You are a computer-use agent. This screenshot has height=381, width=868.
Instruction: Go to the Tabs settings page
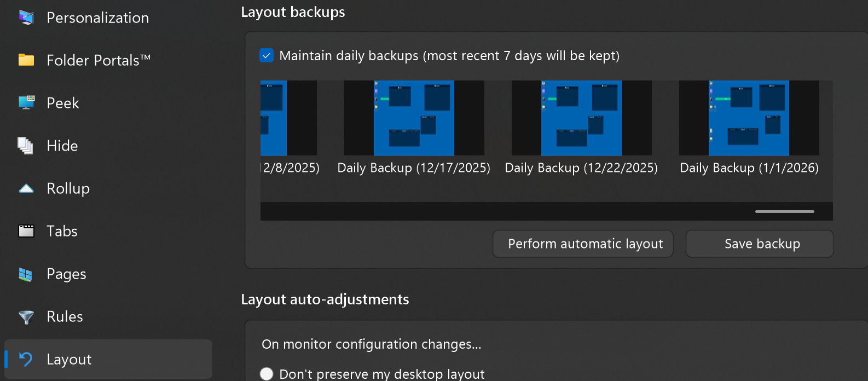(x=62, y=231)
